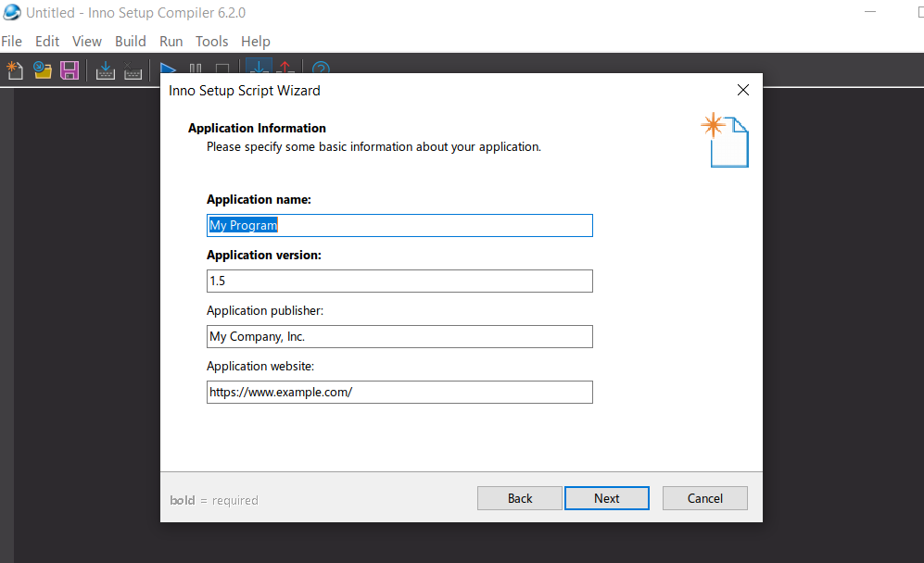The image size is (924, 563).
Task: Click the Run blue play icon
Action: tap(169, 69)
